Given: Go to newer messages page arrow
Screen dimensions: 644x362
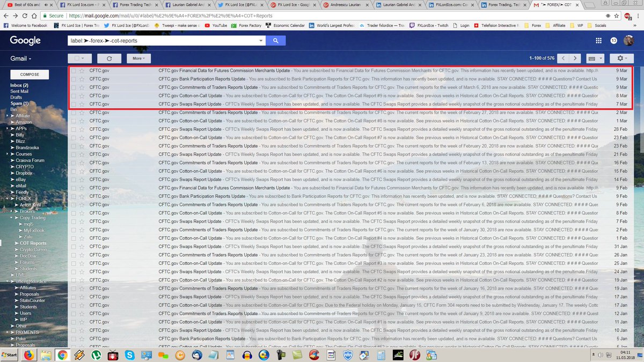Looking at the screenshot, I should coord(563,58).
